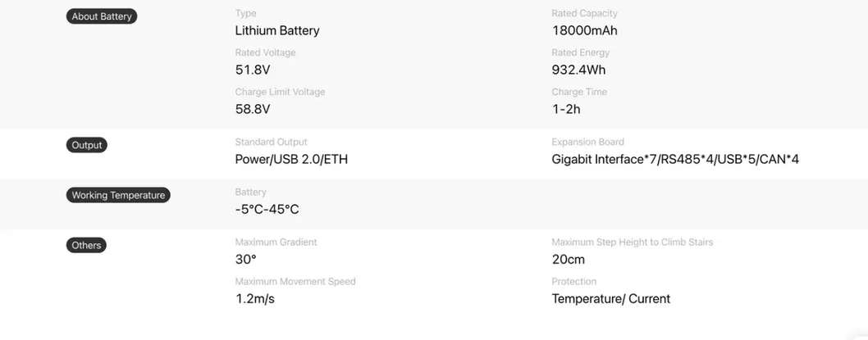Viewport: 868px width, 340px height.
Task: Click the Others section tag
Action: pyautogui.click(x=86, y=245)
